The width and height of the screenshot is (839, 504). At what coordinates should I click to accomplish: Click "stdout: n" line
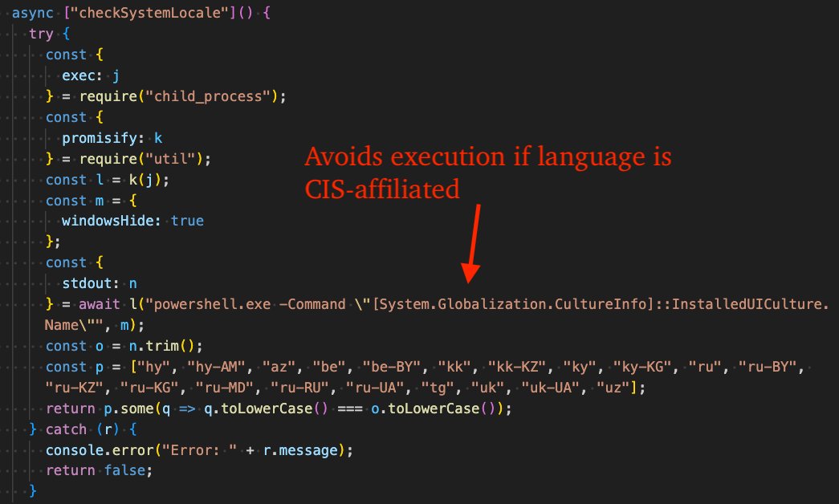pyautogui.click(x=99, y=283)
